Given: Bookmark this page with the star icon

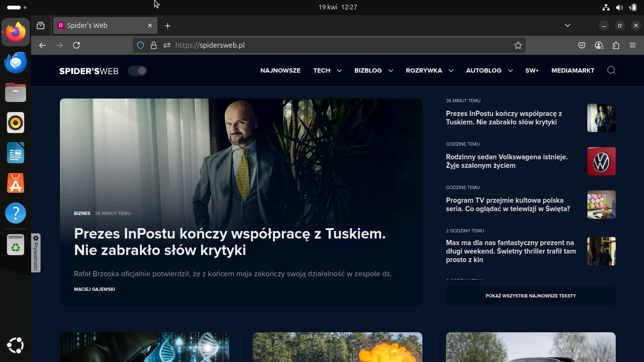Looking at the screenshot, I should pos(518,45).
